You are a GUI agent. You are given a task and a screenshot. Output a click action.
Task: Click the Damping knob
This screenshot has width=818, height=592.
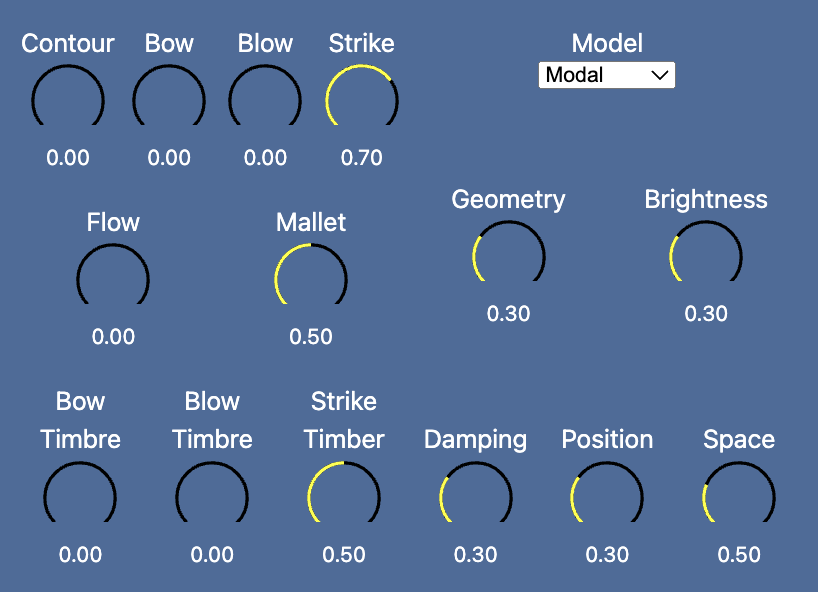475,492
